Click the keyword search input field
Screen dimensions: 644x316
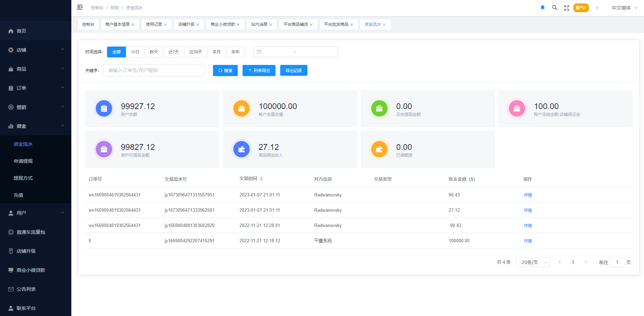tap(154, 70)
